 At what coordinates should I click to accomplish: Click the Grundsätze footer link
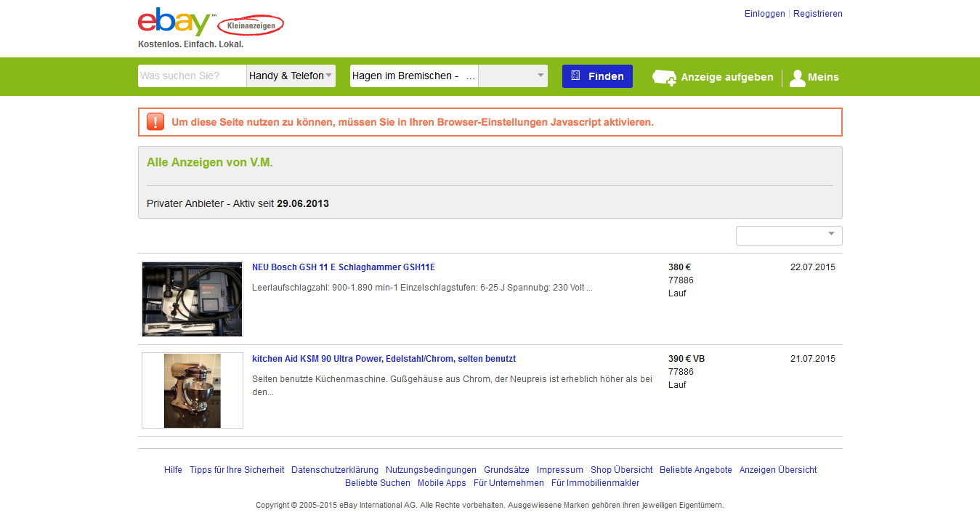506,470
